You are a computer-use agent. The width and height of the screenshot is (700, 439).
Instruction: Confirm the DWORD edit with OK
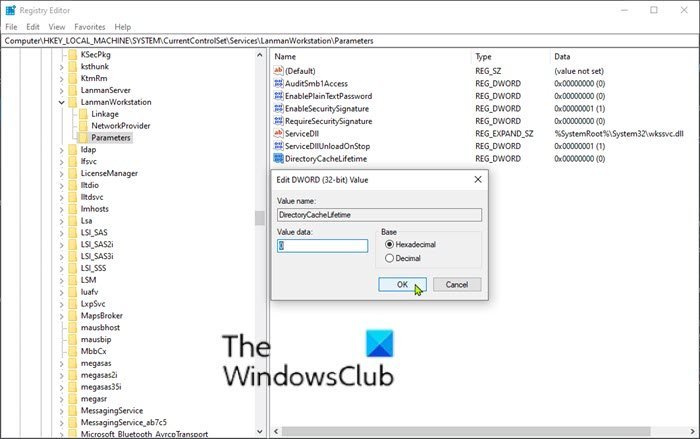pyautogui.click(x=402, y=284)
